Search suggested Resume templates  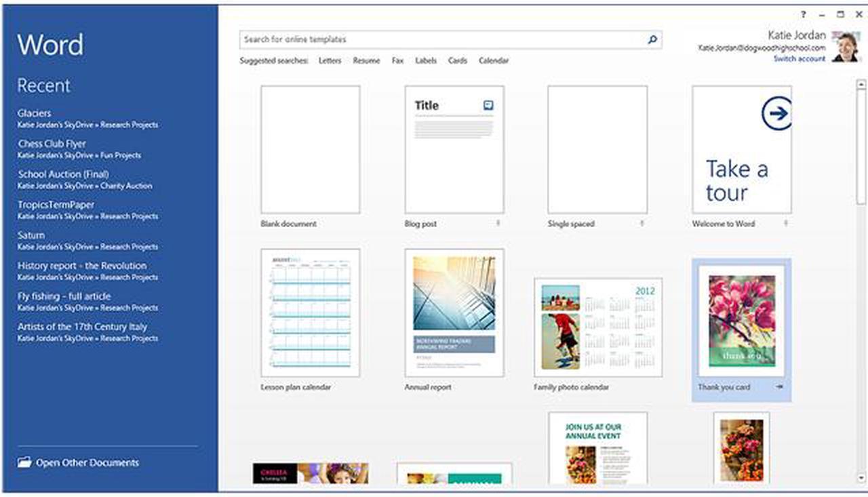(366, 60)
